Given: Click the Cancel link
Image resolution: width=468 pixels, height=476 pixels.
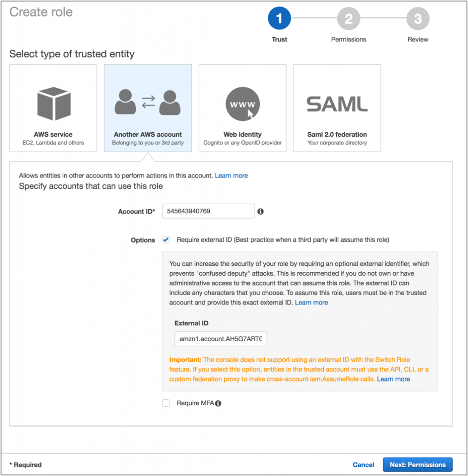Looking at the screenshot, I should [363, 465].
